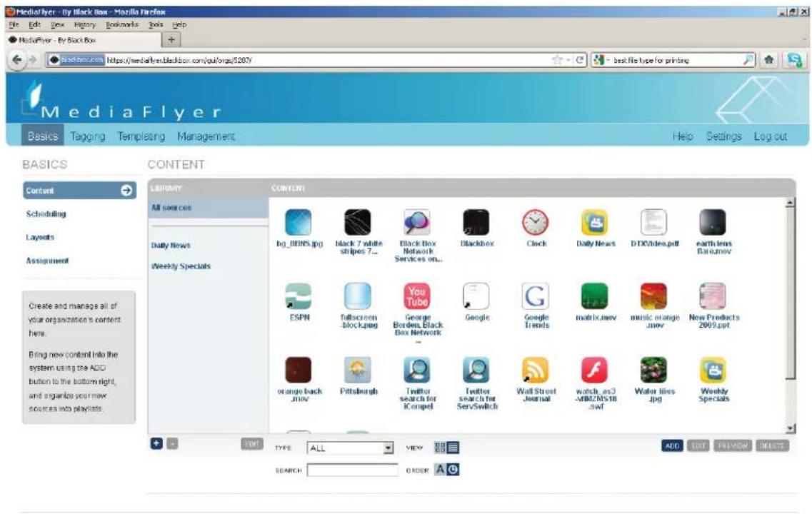Switch to grid icon view
812x514 pixels.
coord(440,447)
